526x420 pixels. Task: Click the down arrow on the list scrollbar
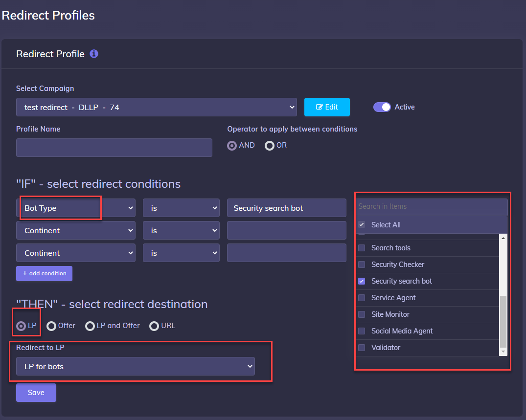tap(503, 352)
